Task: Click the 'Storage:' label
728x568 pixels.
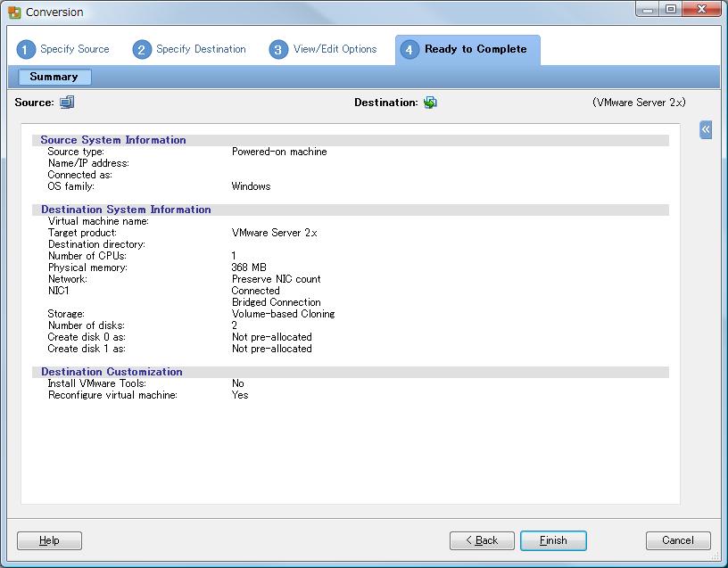Action: coord(66,314)
